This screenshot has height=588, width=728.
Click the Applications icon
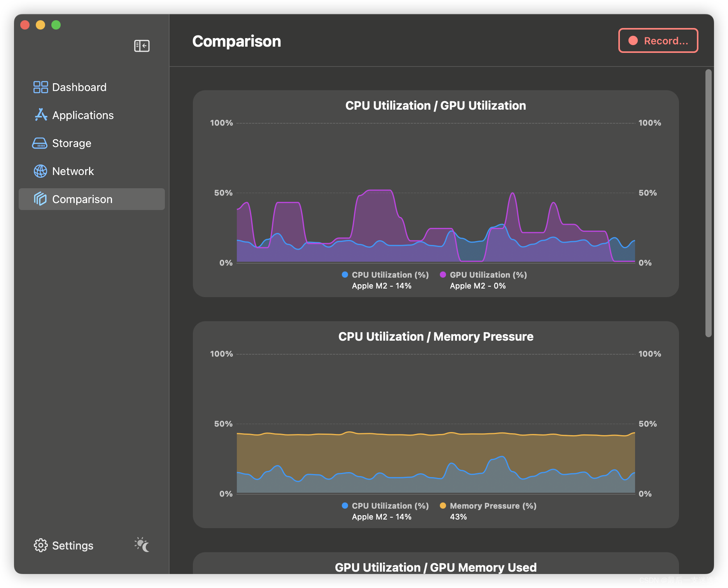coord(40,115)
